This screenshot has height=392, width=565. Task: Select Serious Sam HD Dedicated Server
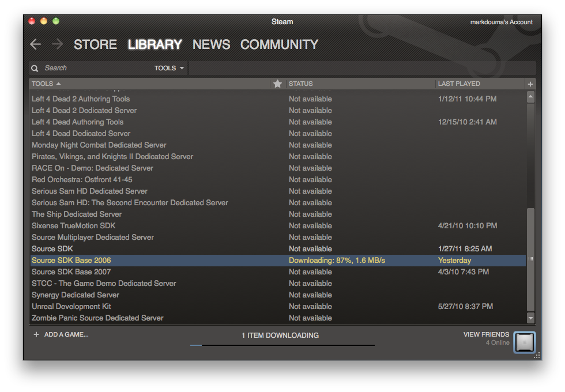pos(278,191)
